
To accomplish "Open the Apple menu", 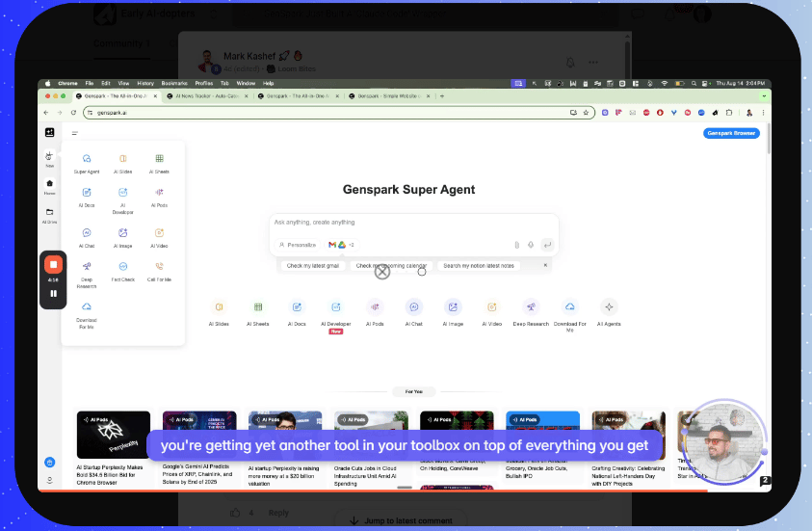I will [x=47, y=84].
